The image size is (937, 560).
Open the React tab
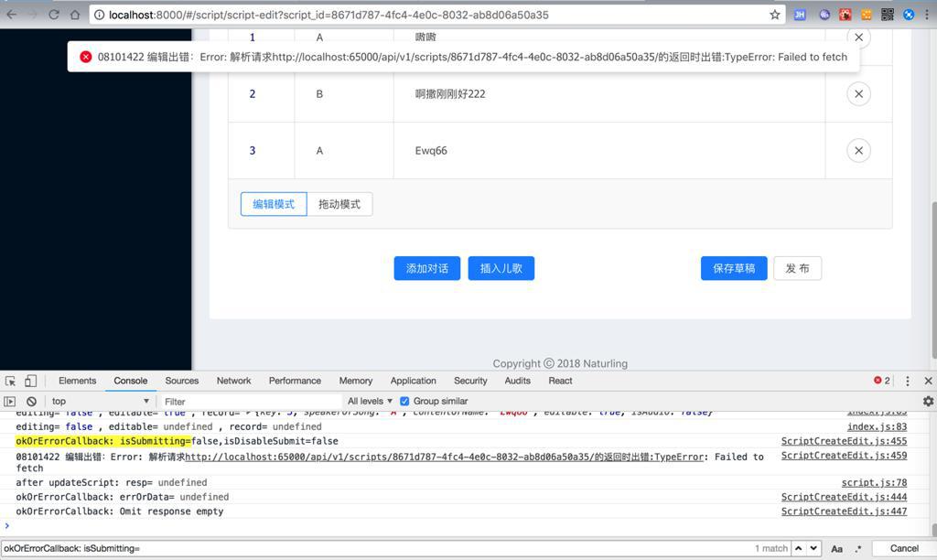(x=560, y=381)
